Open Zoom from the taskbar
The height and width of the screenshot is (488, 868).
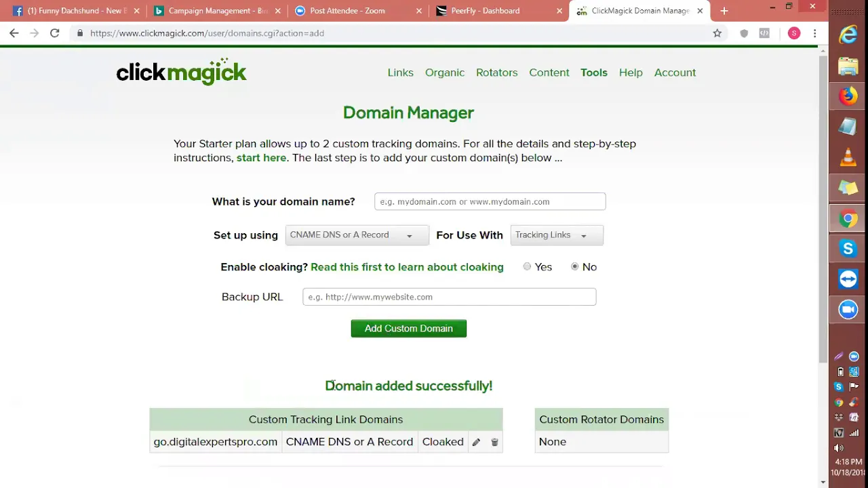click(848, 310)
